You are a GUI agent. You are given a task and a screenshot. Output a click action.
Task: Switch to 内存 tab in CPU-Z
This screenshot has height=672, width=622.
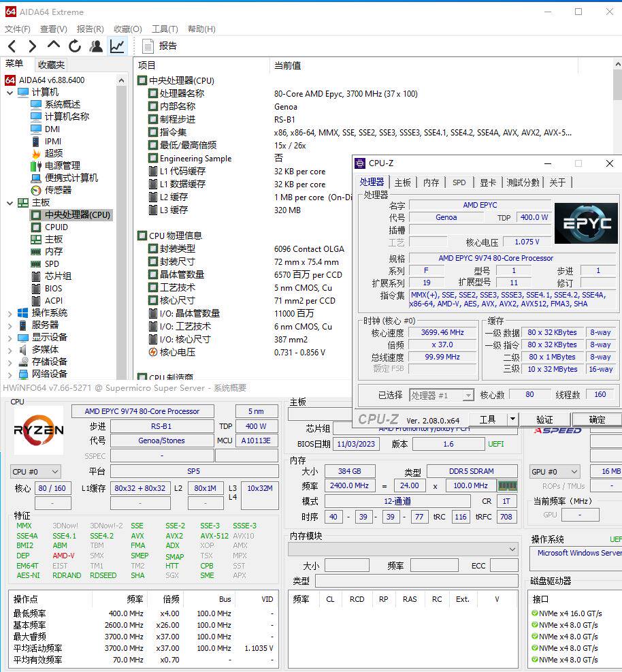[431, 182]
